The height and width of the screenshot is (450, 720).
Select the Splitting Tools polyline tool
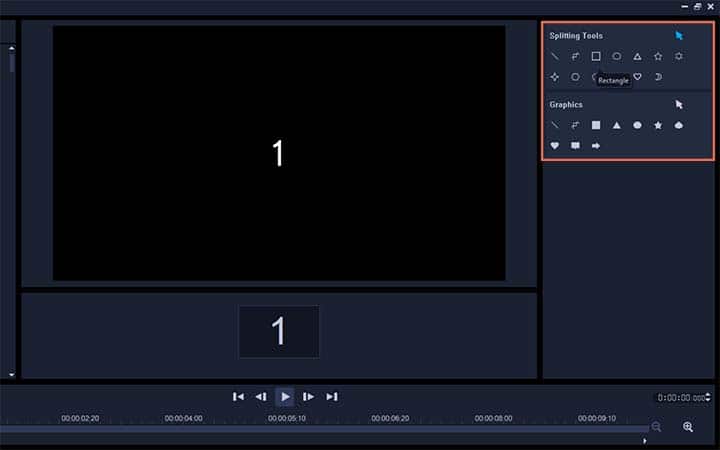(575, 56)
